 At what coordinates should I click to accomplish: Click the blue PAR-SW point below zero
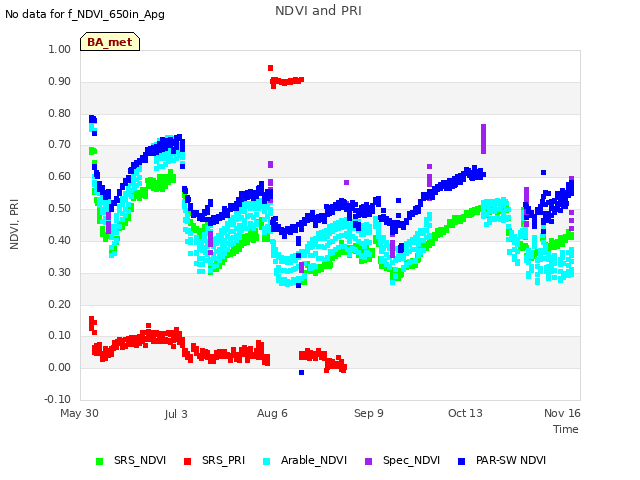[301, 372]
